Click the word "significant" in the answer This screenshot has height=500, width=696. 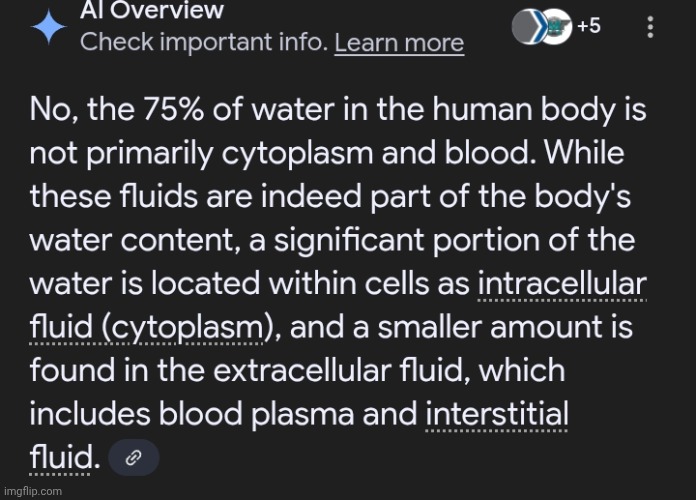pos(349,241)
